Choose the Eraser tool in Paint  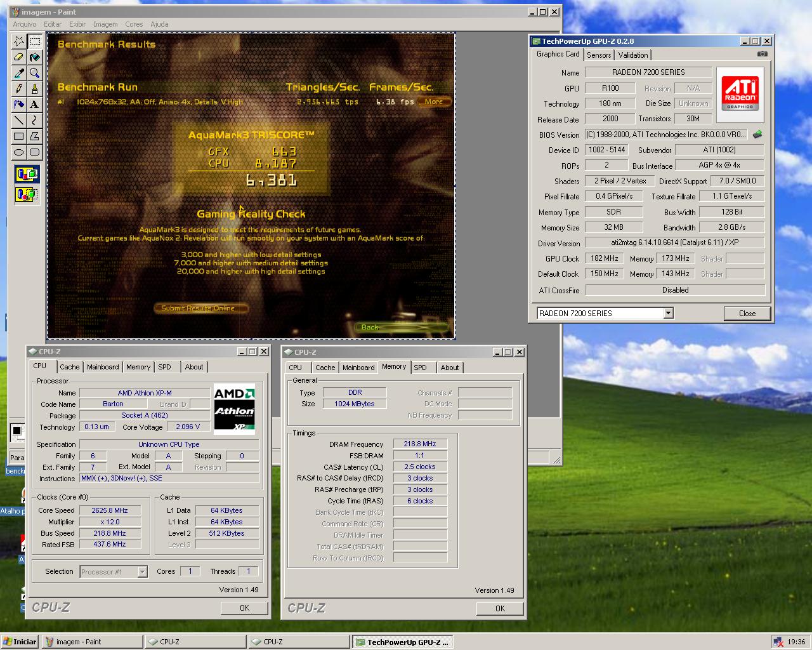pyautogui.click(x=19, y=57)
